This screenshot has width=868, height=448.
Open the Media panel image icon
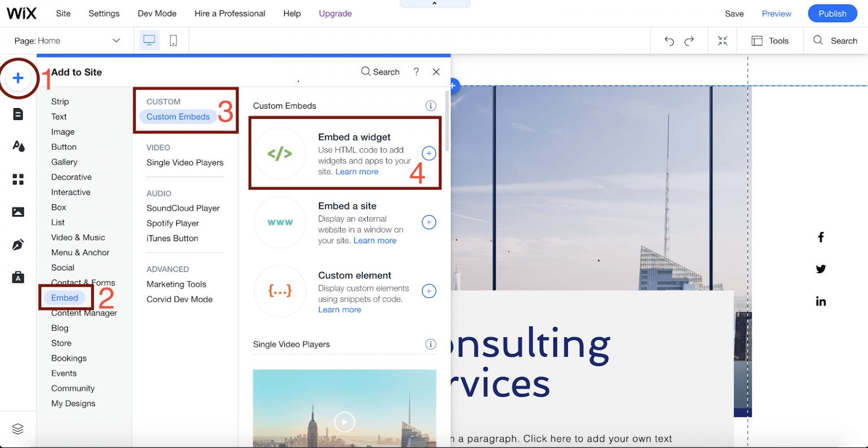pos(19,212)
